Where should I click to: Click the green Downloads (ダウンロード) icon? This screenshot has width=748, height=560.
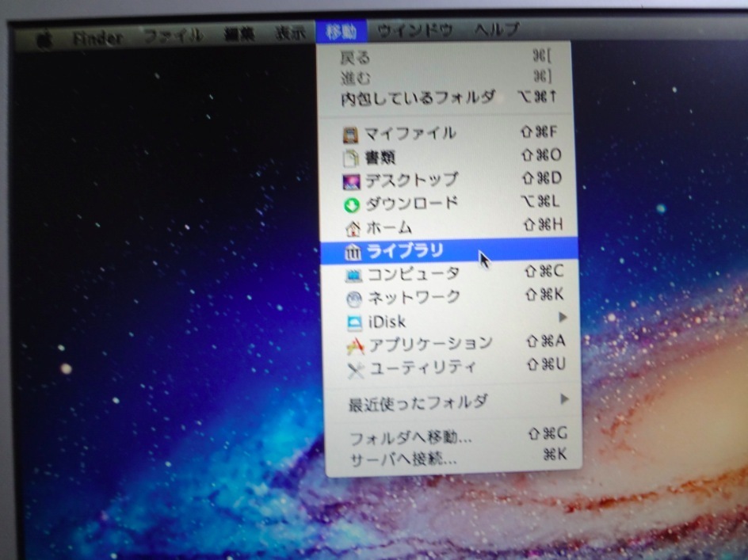[352, 204]
